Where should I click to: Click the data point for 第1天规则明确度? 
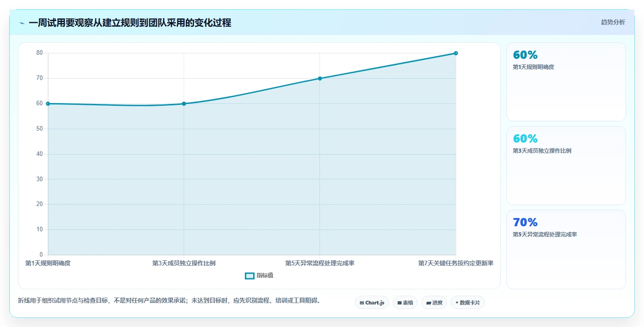[x=48, y=103]
